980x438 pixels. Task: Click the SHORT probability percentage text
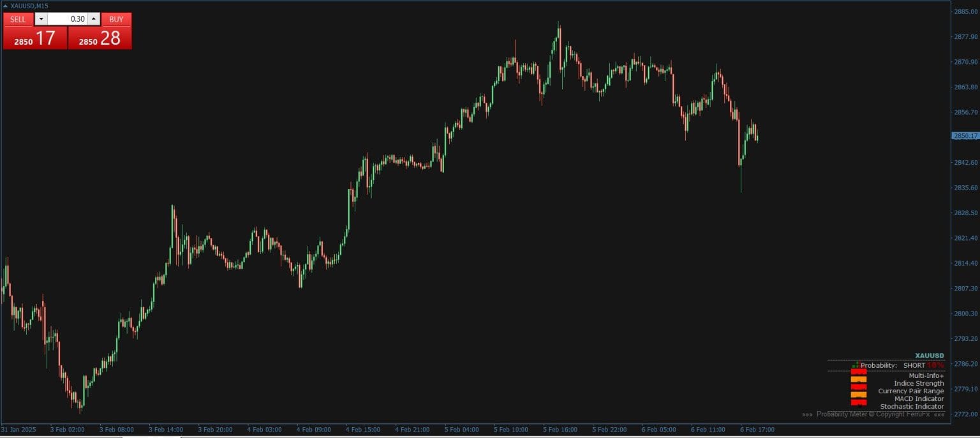pos(935,365)
